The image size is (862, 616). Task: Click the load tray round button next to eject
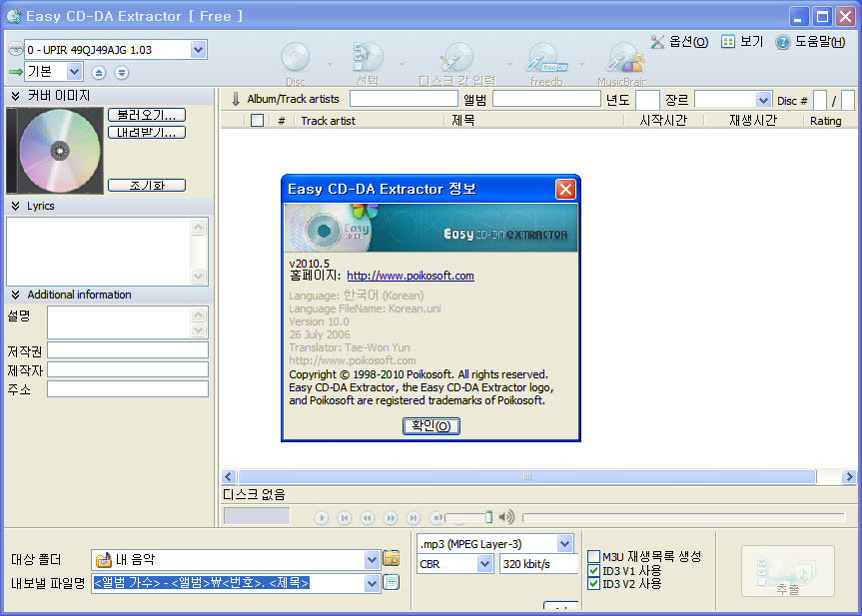pyautogui.click(x=122, y=73)
